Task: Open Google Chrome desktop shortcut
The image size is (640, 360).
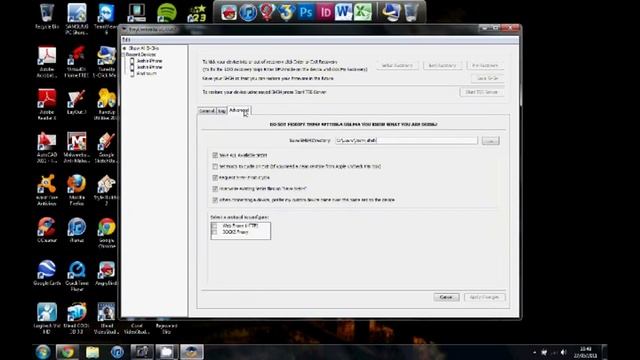Action: (106, 233)
